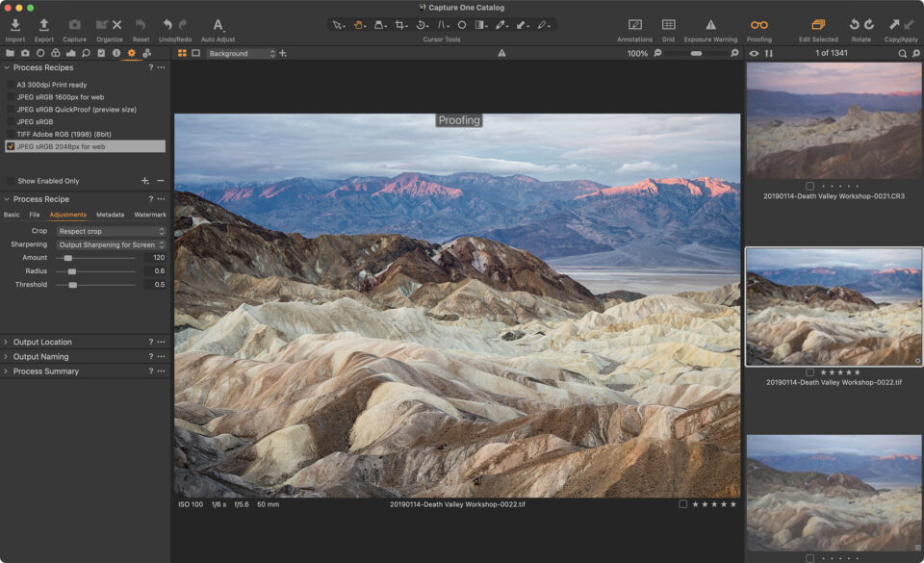Add a new process recipe with plus button
The height and width of the screenshot is (563, 924).
pyautogui.click(x=143, y=180)
